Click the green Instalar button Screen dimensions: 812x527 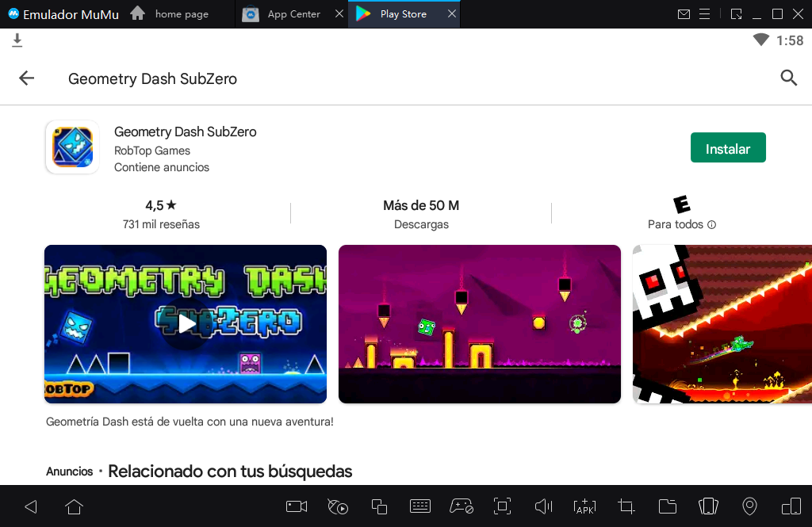click(728, 148)
